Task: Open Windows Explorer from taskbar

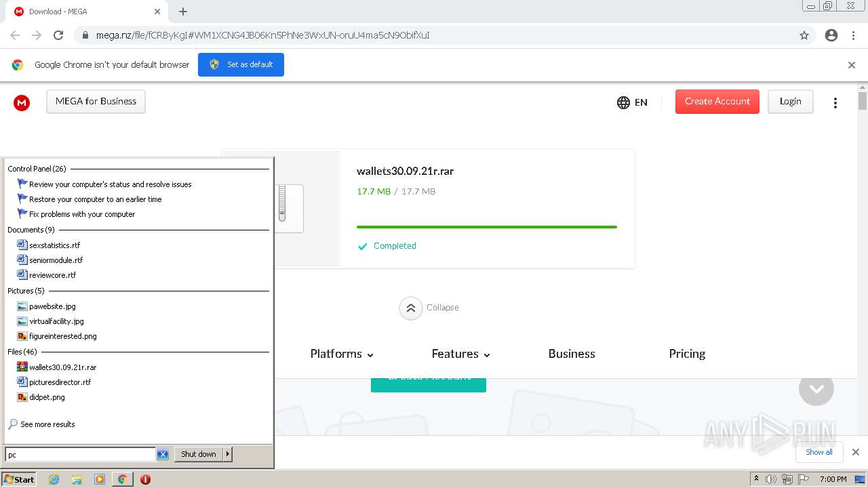Action: [x=77, y=479]
